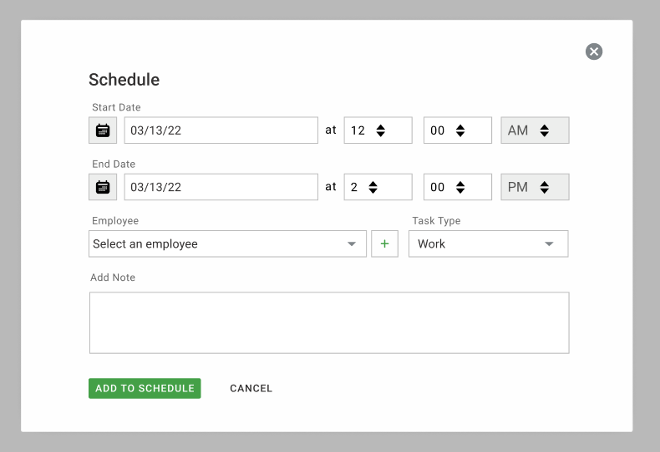Toggle the End Date PM selector
The image size is (660, 452).
(535, 187)
